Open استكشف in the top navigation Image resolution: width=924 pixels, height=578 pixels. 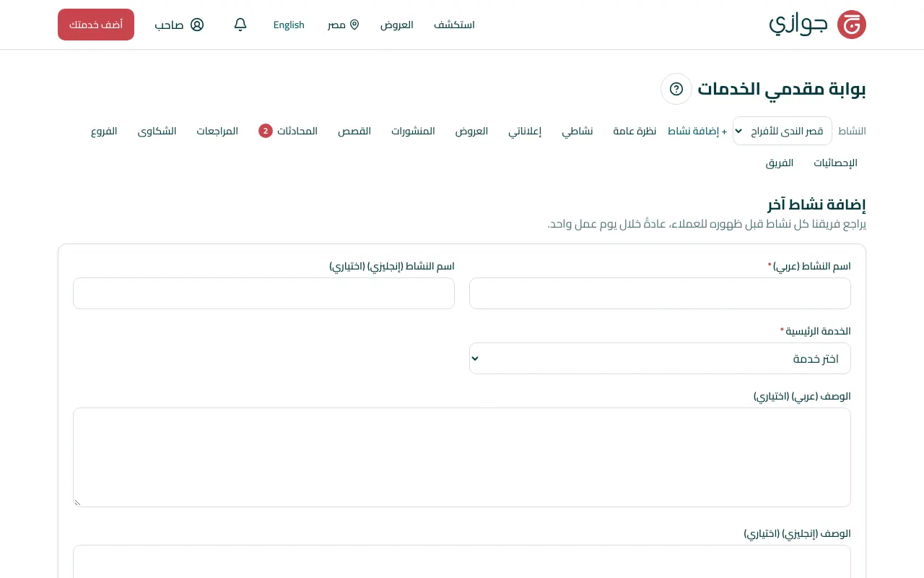click(454, 25)
